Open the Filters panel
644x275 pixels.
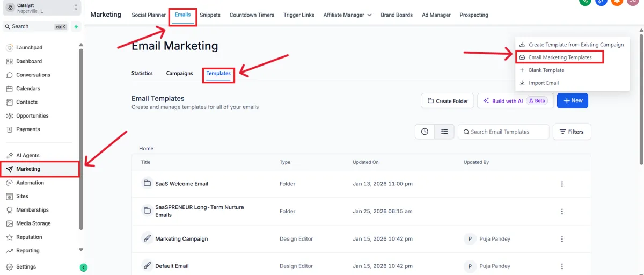(572, 132)
